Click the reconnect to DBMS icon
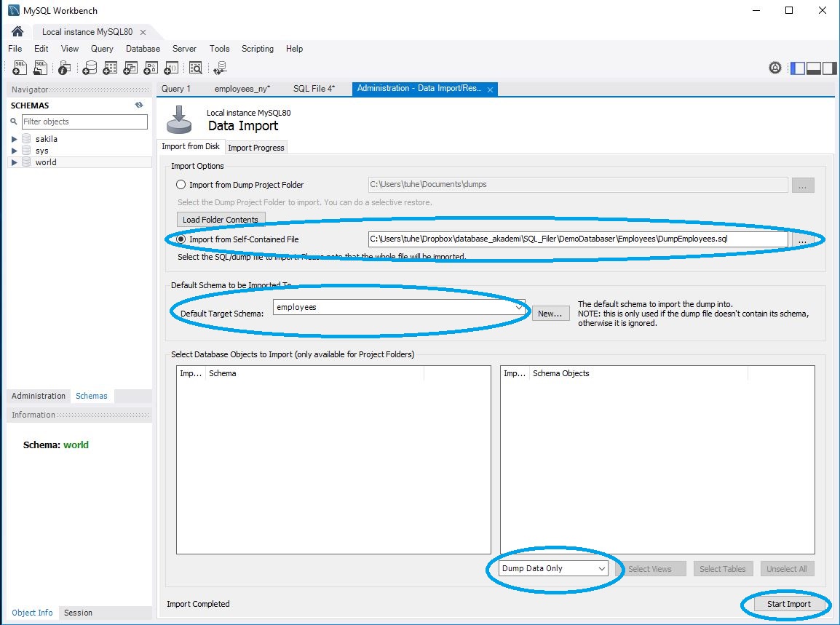 click(220, 68)
